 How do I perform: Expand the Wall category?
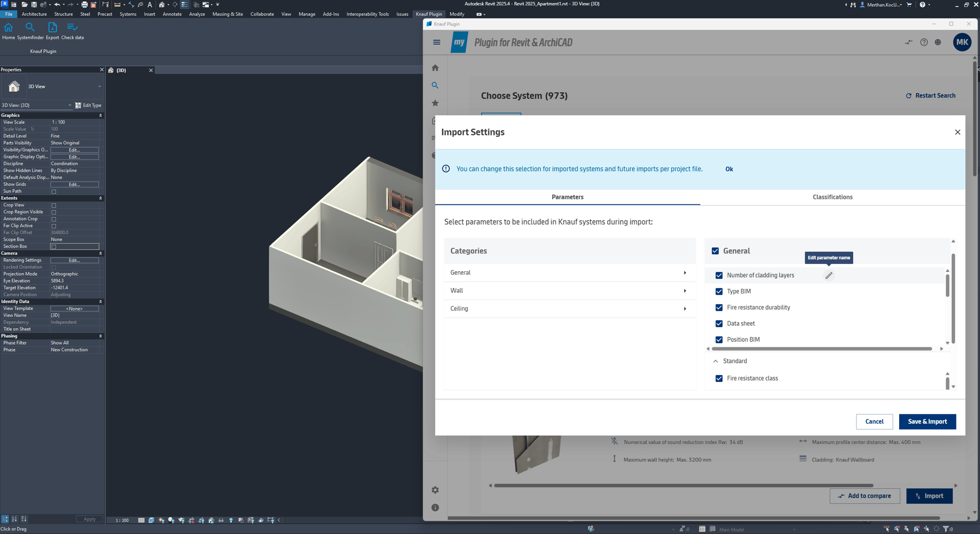point(569,291)
